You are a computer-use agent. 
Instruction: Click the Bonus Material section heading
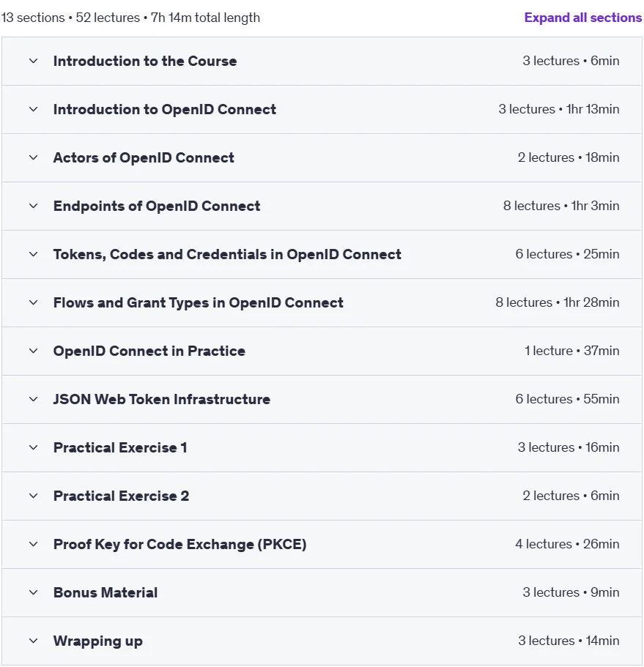pos(106,592)
